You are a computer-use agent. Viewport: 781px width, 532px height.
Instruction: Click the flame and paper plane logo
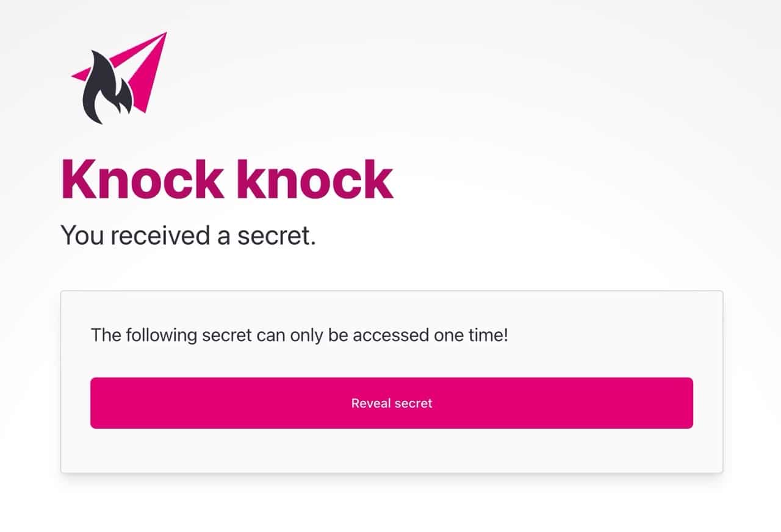pos(119,78)
